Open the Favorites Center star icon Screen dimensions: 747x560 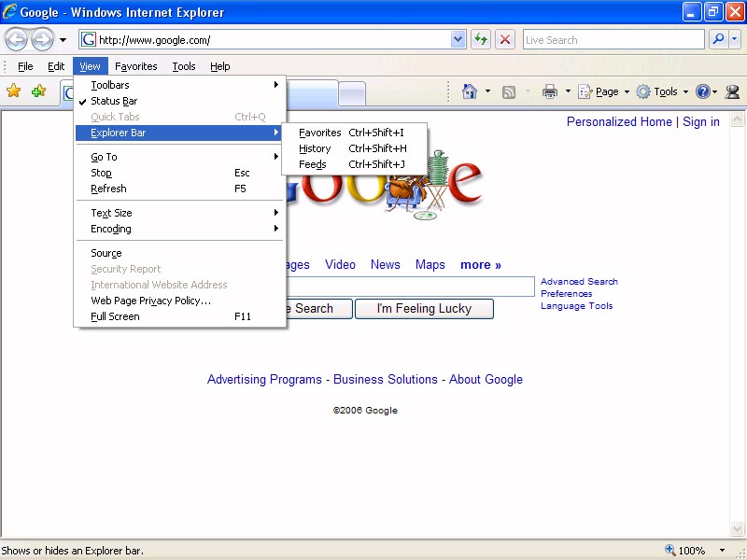coord(14,91)
